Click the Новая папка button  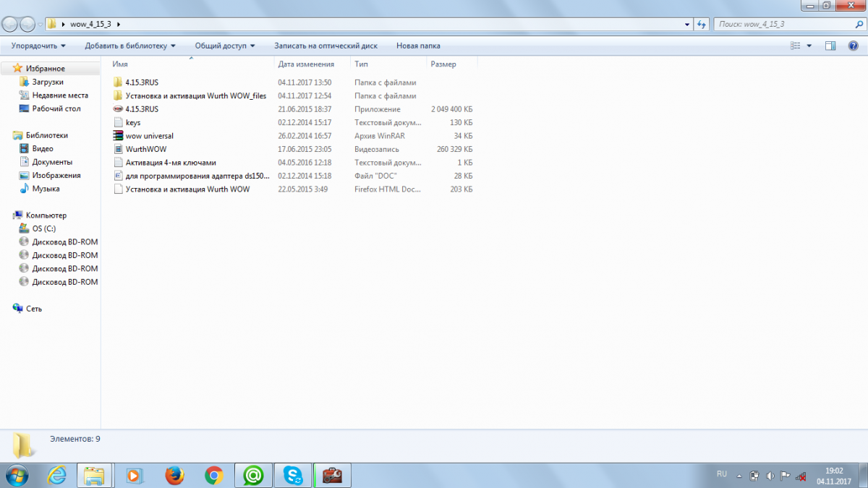coord(418,46)
